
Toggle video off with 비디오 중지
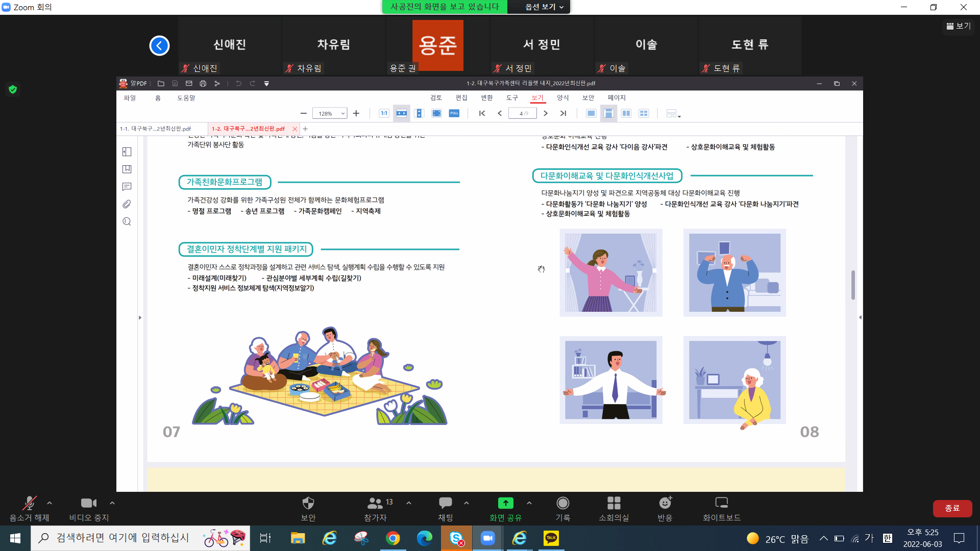tap(89, 504)
